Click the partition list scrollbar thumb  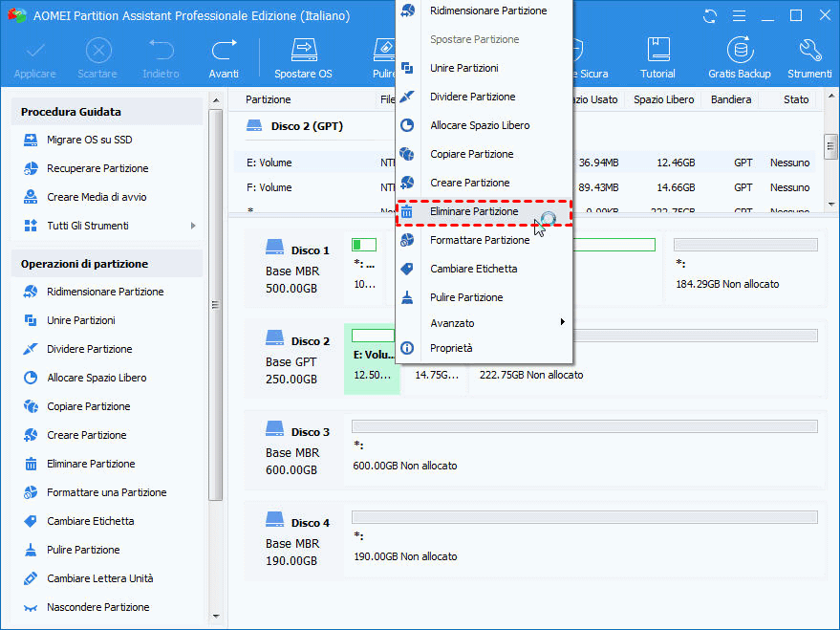pyautogui.click(x=830, y=145)
